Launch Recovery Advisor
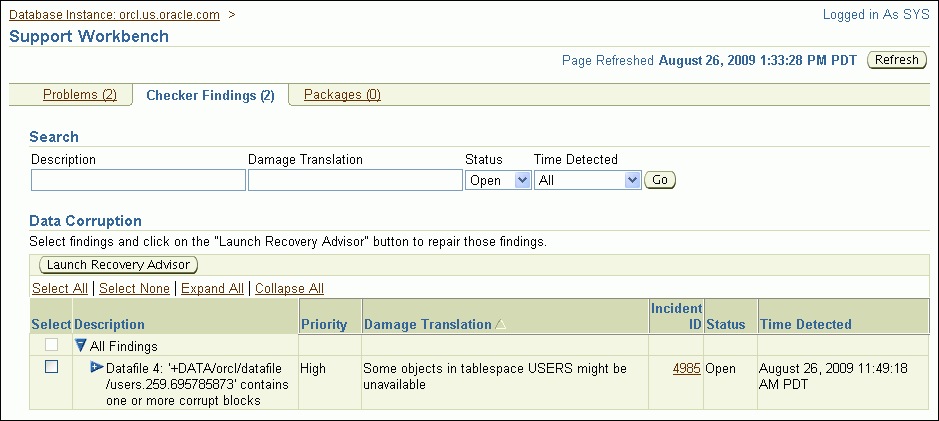 (118, 265)
